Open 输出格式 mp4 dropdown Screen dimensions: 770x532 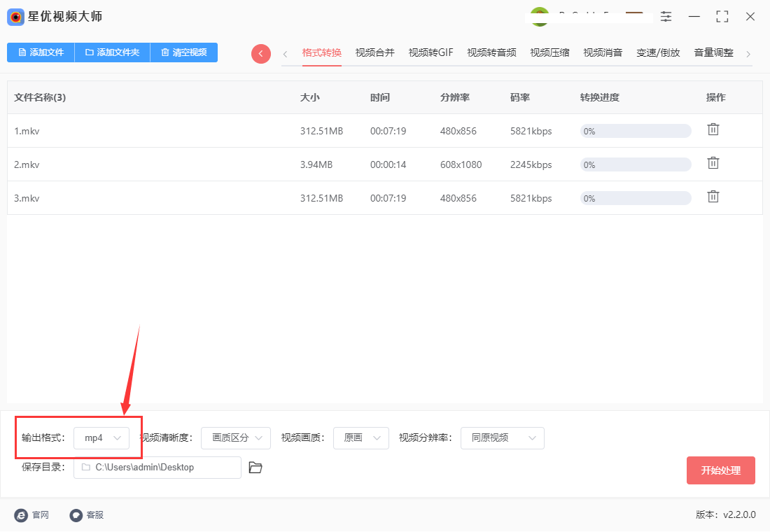101,438
